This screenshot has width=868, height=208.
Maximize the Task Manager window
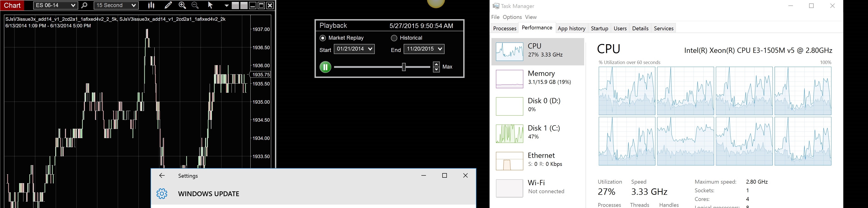811,6
